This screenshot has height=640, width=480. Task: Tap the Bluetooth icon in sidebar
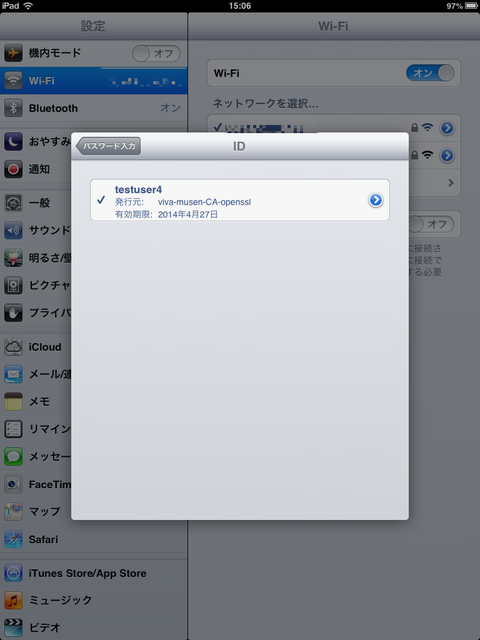(x=13, y=108)
